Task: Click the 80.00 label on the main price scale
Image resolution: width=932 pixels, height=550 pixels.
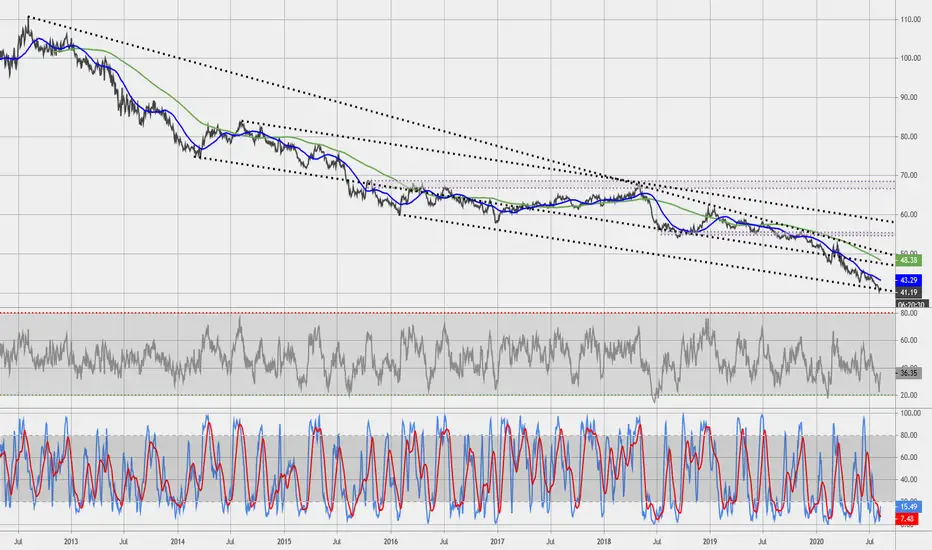Action: click(x=909, y=136)
